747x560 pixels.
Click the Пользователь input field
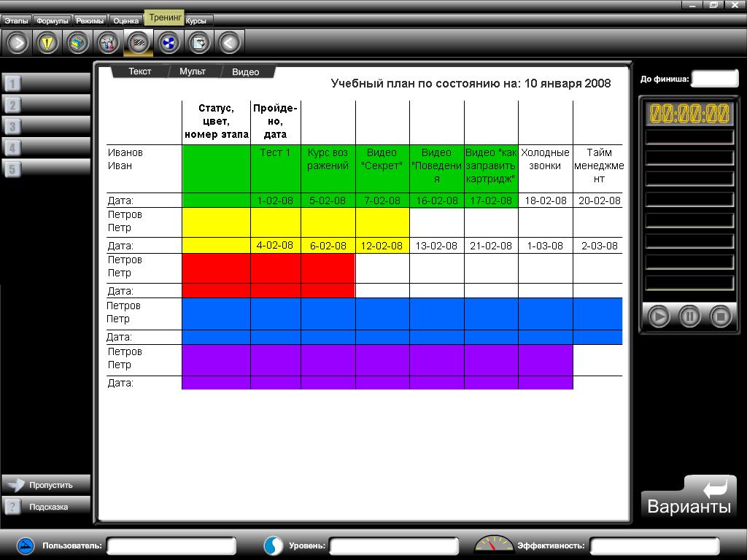pos(171,545)
